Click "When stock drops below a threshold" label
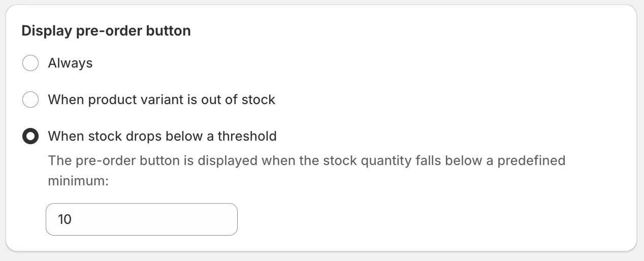The height and width of the screenshot is (261, 644). [x=162, y=137]
